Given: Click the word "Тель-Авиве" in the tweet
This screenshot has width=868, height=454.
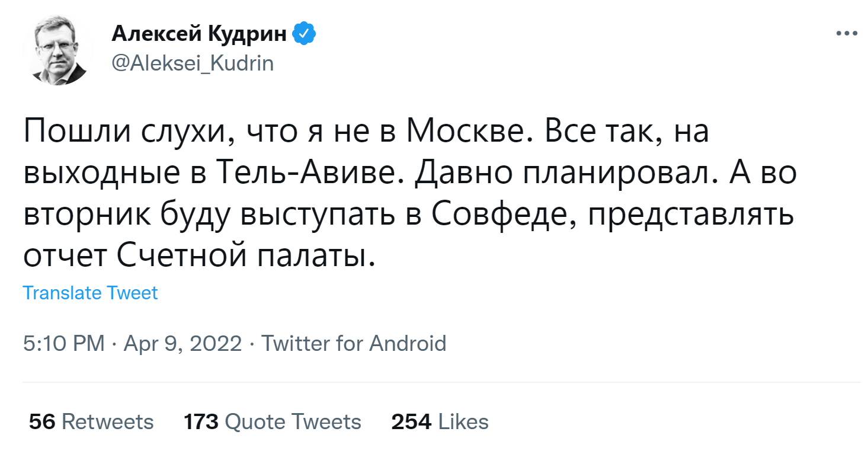Looking at the screenshot, I should [312, 172].
